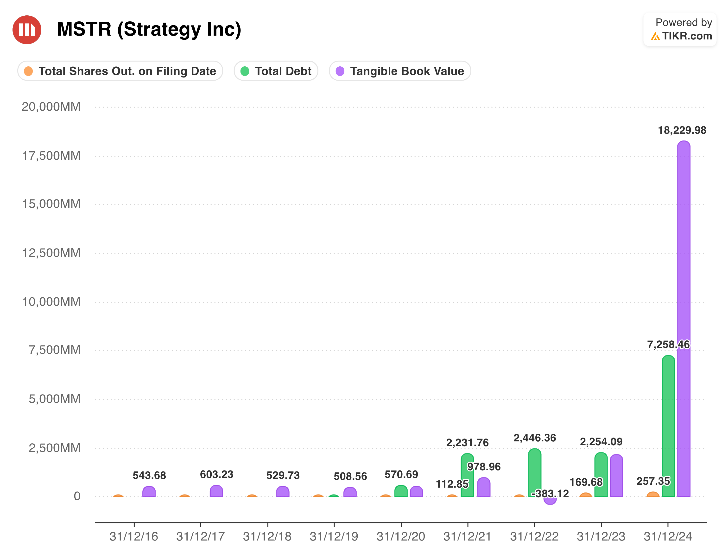Click the 31/12/16 x-axis label
Image resolution: width=728 pixels, height=560 pixels.
[x=134, y=536]
